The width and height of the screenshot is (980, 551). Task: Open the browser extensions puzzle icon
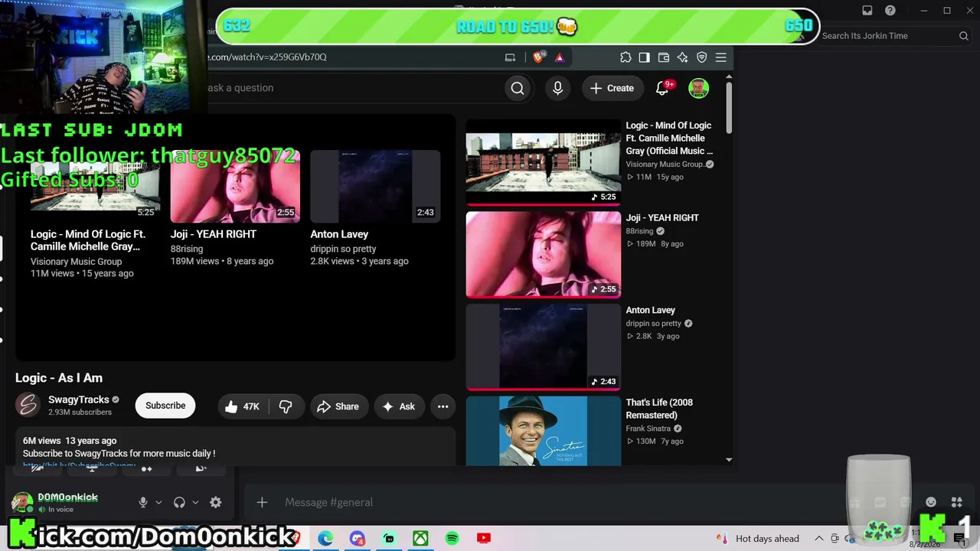click(x=626, y=57)
